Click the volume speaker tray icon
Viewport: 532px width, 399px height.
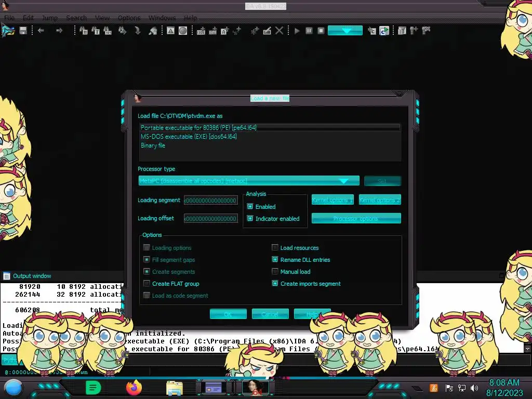tap(474, 388)
